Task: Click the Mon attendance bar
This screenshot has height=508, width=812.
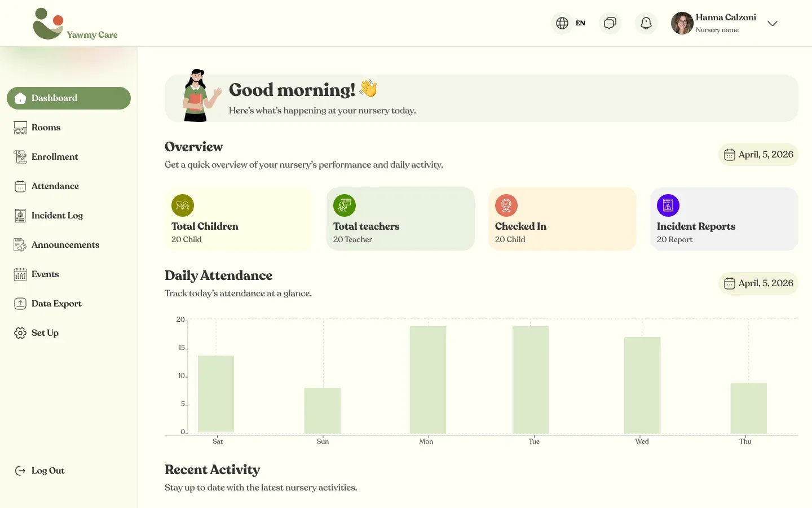Action: (428, 380)
